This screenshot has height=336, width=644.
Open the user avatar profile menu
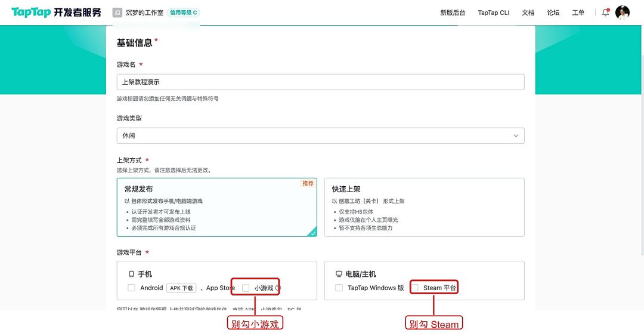(x=622, y=13)
